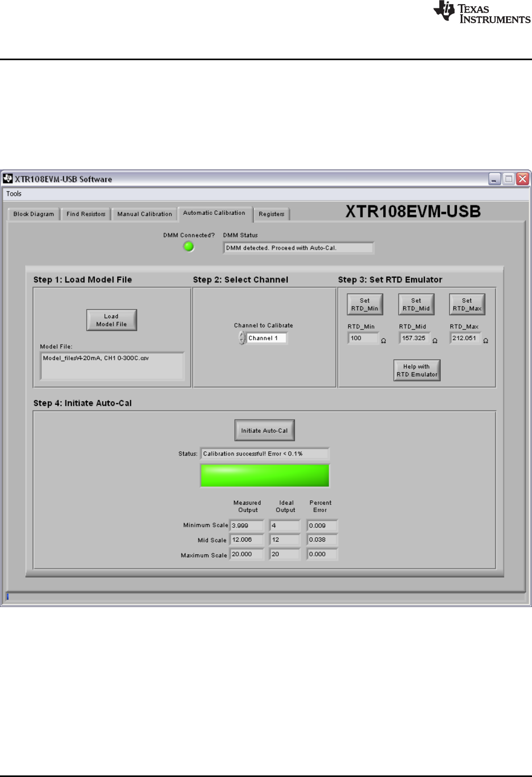Click the Step 4: Initiate Auto-Cal heading
Screen dimensions: 532x777
pyautogui.click(x=82, y=403)
